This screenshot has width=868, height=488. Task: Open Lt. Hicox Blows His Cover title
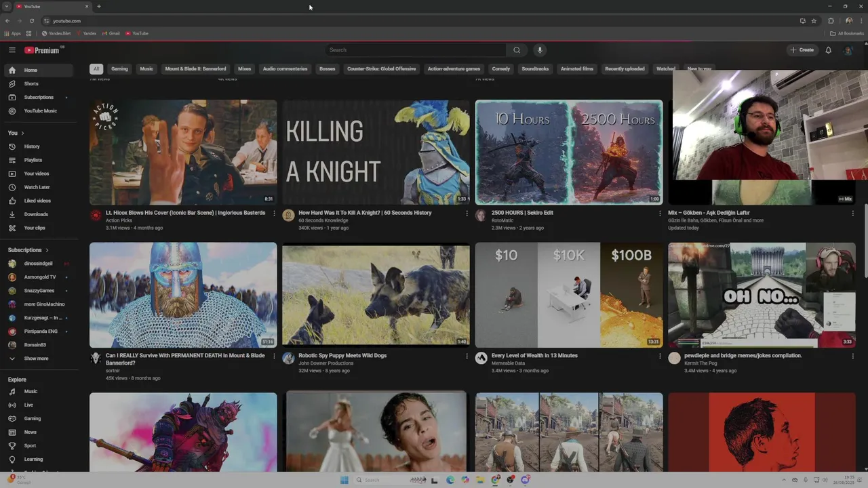tap(185, 213)
